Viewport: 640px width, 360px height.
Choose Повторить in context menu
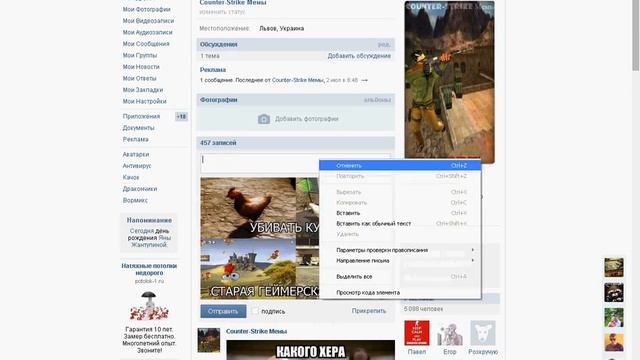coord(400,176)
